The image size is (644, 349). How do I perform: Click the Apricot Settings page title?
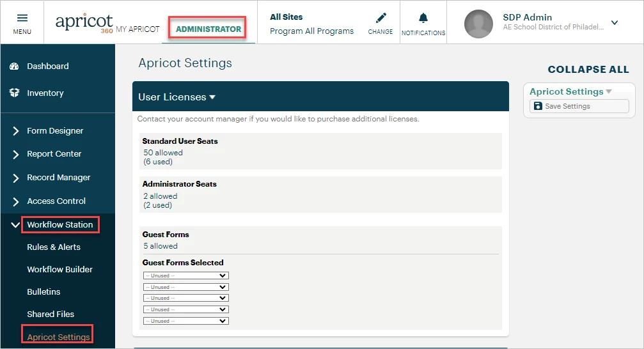(185, 63)
